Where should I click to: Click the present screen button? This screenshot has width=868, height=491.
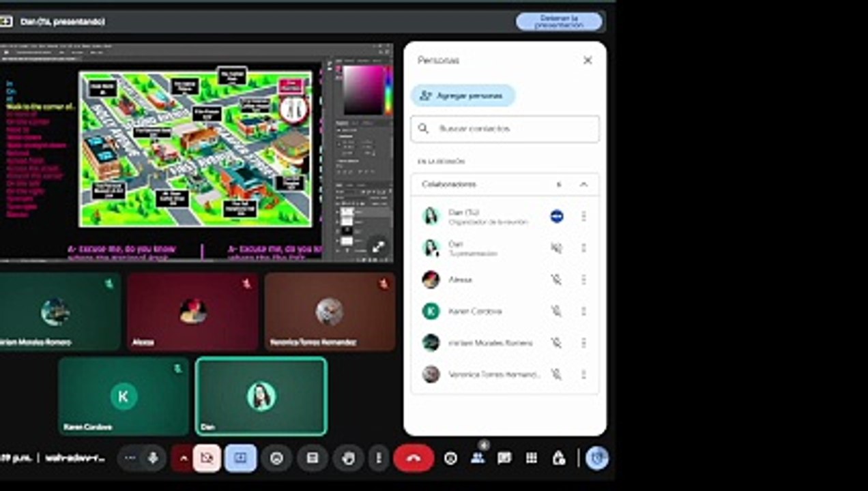coord(241,458)
